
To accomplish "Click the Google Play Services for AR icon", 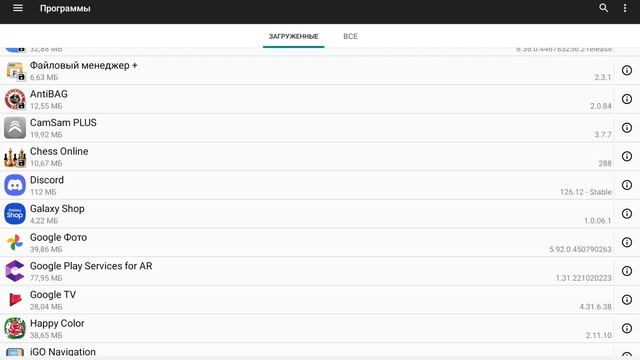I will point(15,271).
